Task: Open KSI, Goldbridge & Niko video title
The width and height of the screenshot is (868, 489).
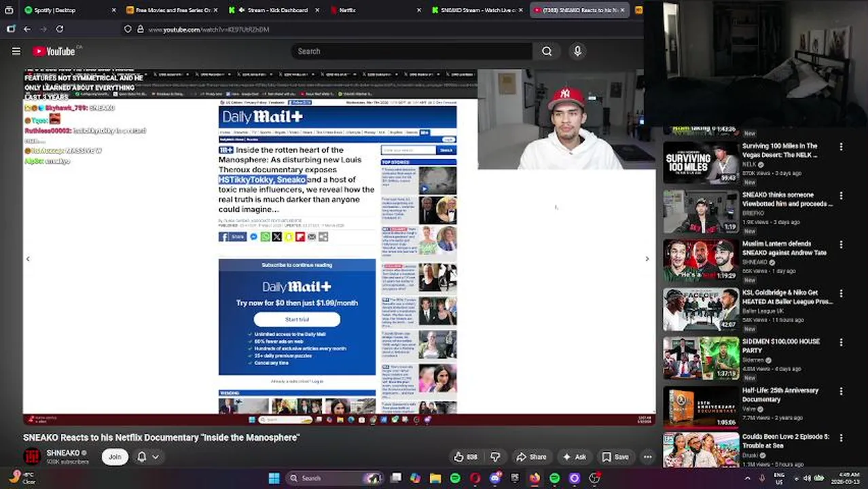Action: click(x=787, y=297)
